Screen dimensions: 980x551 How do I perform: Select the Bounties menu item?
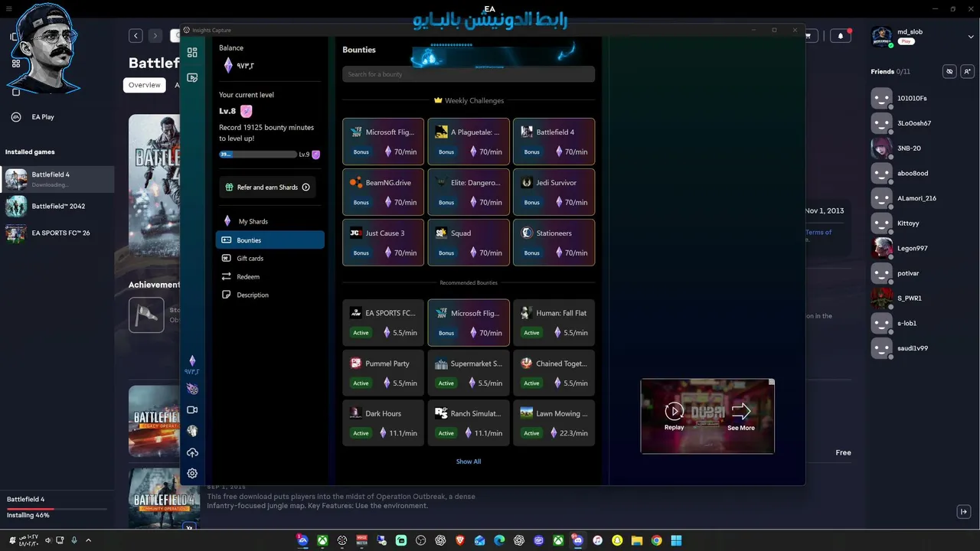(x=270, y=240)
